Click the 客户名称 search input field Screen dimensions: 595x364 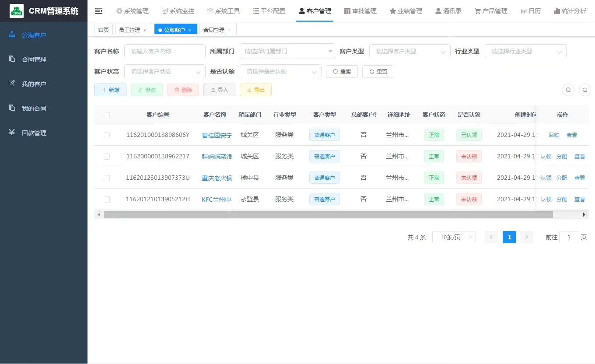coord(164,51)
